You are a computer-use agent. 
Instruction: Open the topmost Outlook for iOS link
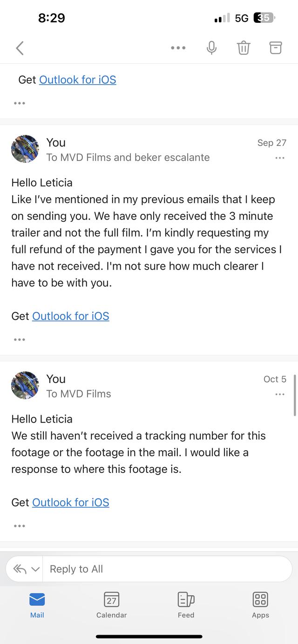pyautogui.click(x=78, y=80)
